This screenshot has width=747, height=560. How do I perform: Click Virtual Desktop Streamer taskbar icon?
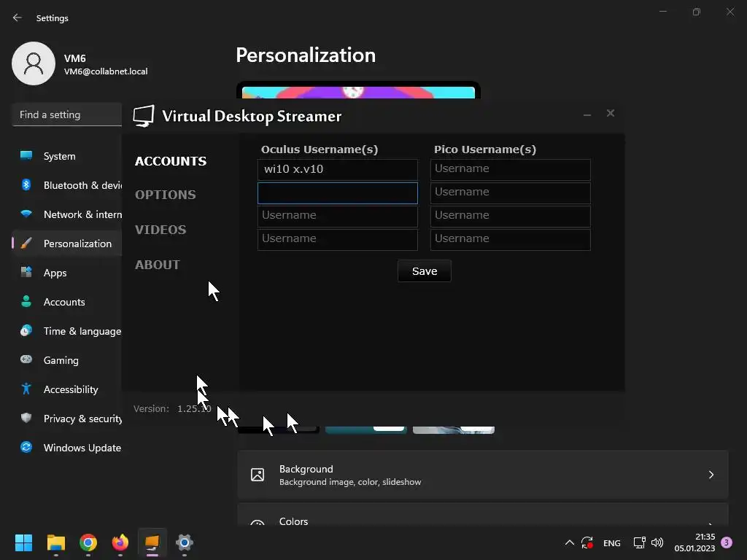point(152,542)
